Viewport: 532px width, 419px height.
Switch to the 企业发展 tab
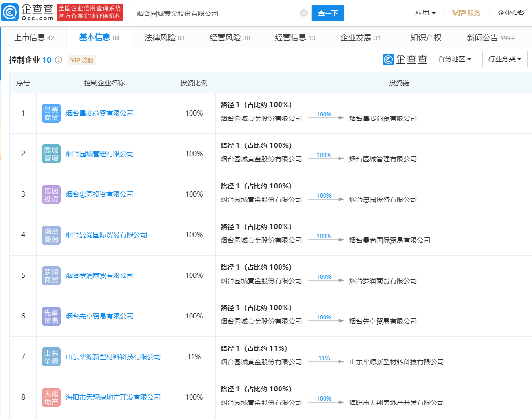tap(360, 38)
